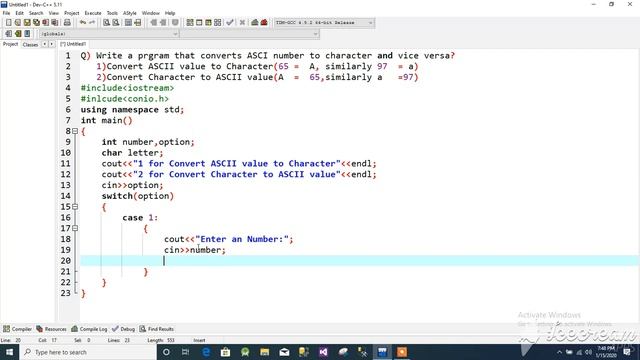Click the Close file toolbar icon
Viewport: 640px width, 360px height.
(45, 23)
